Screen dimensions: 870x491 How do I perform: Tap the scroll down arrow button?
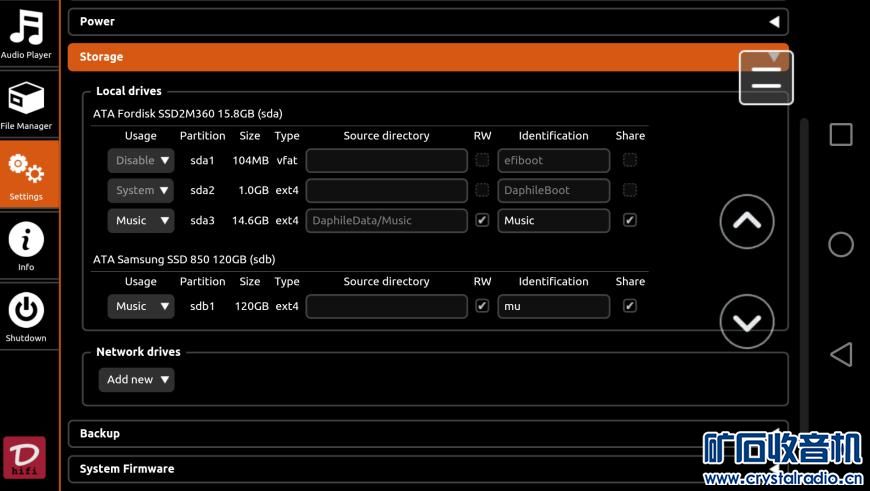pyautogui.click(x=746, y=322)
